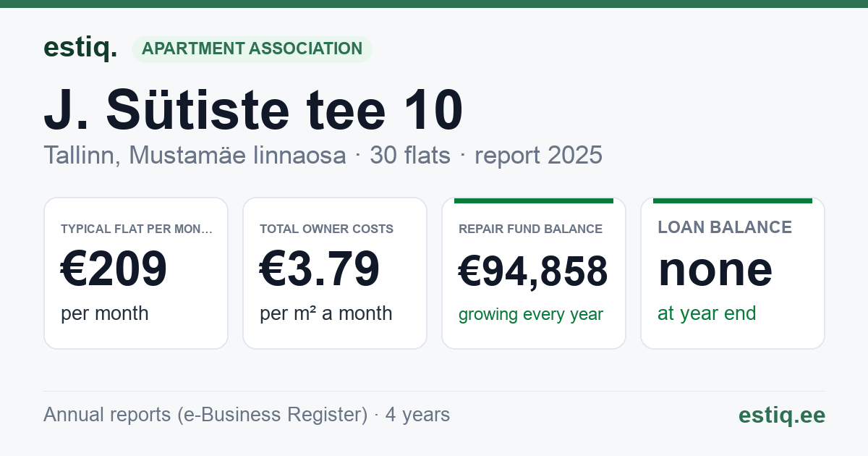The width and height of the screenshot is (868, 456).
Task: Click the 'per month' caption under €209
Action: click(105, 313)
